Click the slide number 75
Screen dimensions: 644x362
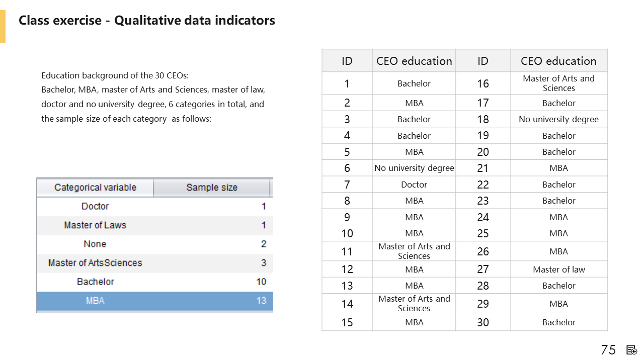[x=608, y=350]
